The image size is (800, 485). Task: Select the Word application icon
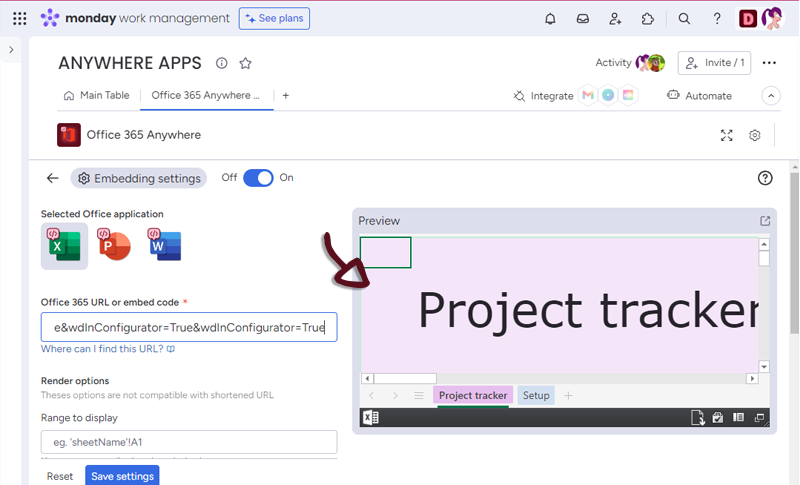coord(164,245)
